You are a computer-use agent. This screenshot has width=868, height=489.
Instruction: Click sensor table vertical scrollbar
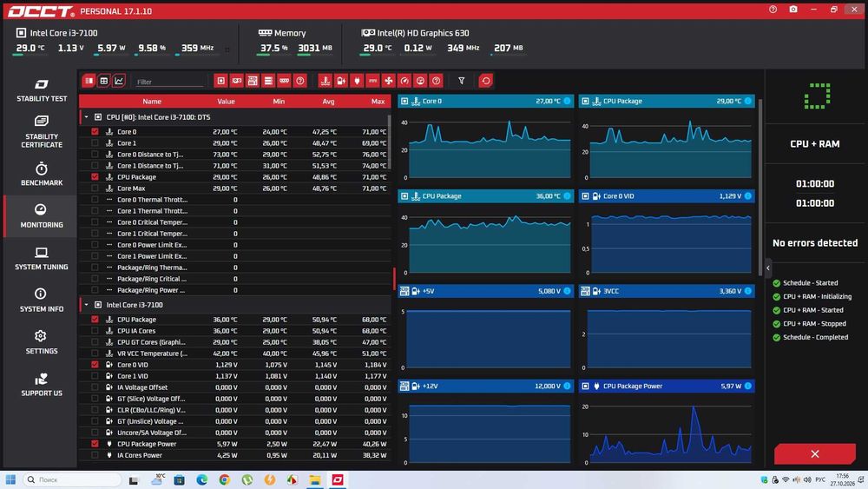pyautogui.click(x=389, y=142)
